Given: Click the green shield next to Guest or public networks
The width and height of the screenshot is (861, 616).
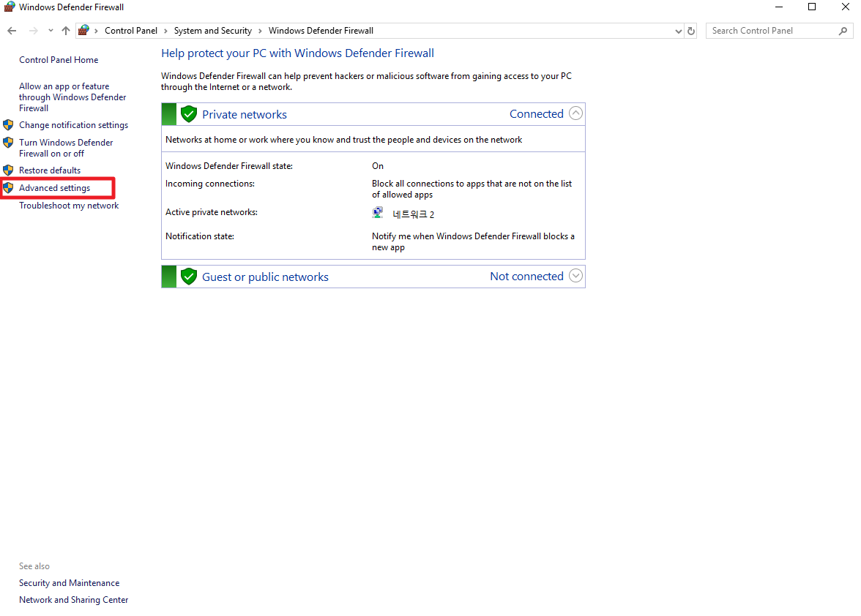Looking at the screenshot, I should click(188, 277).
